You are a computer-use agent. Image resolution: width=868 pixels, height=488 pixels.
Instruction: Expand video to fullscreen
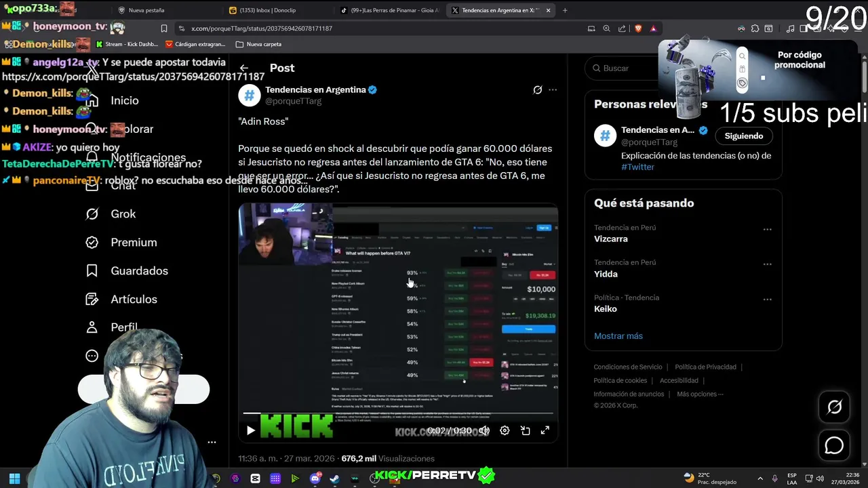545,430
